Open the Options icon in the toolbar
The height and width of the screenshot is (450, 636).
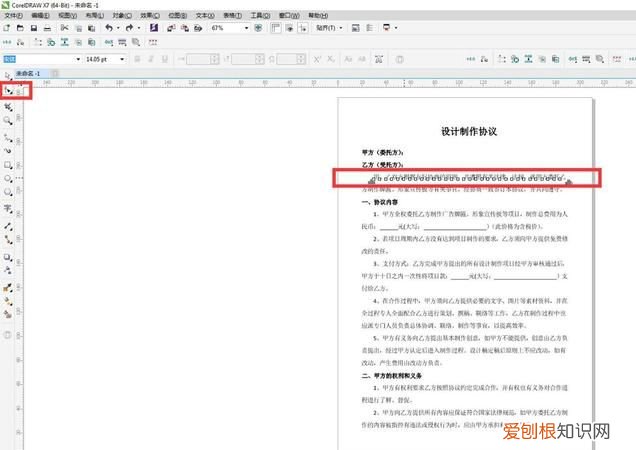tap(370, 28)
